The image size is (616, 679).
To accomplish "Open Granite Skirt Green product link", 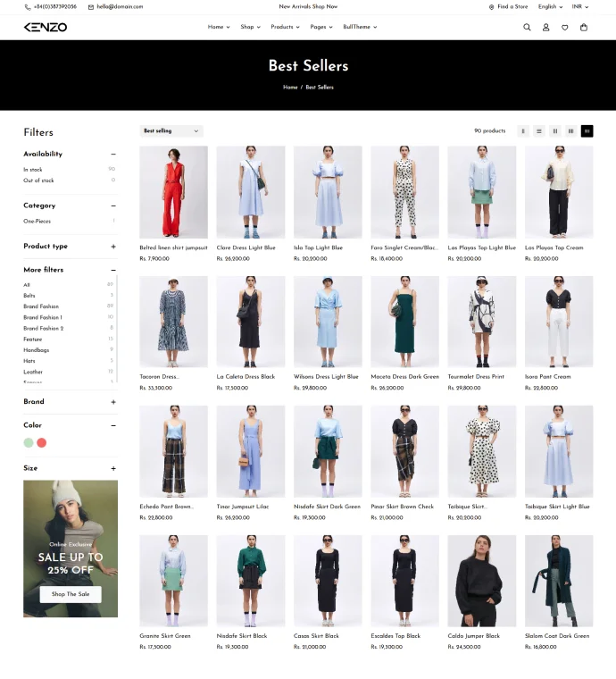I will pos(165,636).
